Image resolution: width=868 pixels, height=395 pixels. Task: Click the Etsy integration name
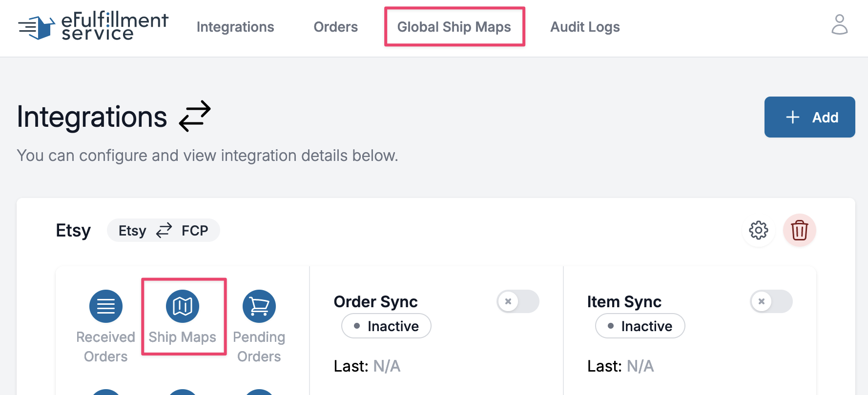click(73, 230)
